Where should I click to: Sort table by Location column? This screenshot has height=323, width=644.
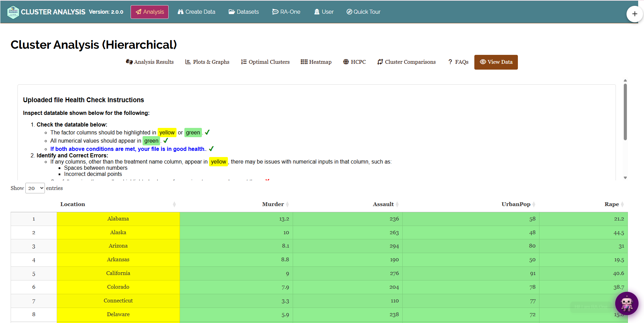[118, 204]
